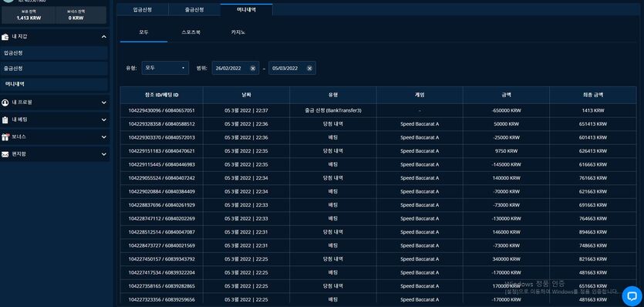Click the 금액 column header
Image resolution: width=644 pixels, height=307 pixels.
tap(507, 95)
